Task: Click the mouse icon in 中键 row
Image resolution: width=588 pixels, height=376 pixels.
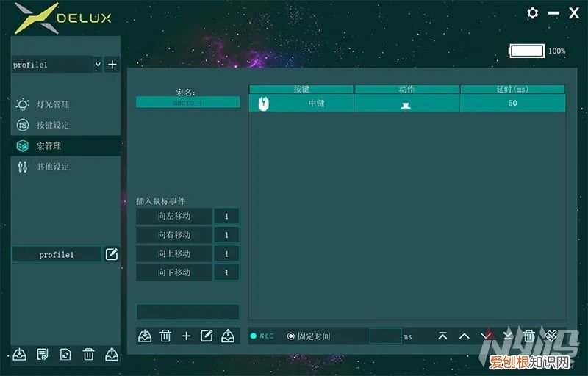Action: pyautogui.click(x=264, y=103)
